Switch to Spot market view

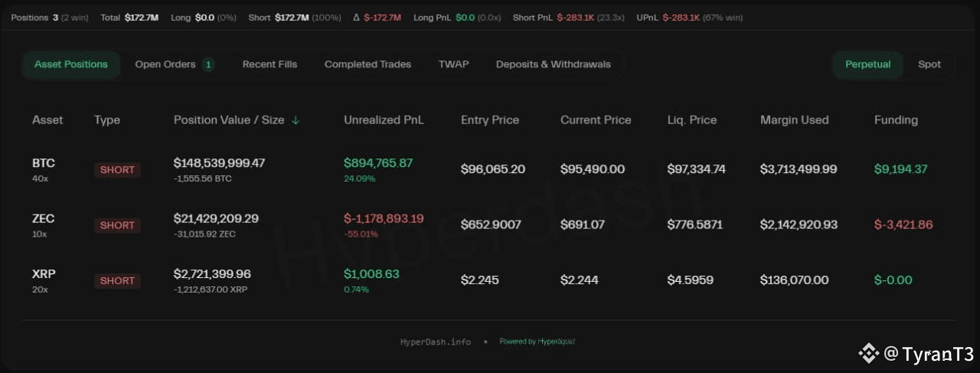click(x=929, y=64)
